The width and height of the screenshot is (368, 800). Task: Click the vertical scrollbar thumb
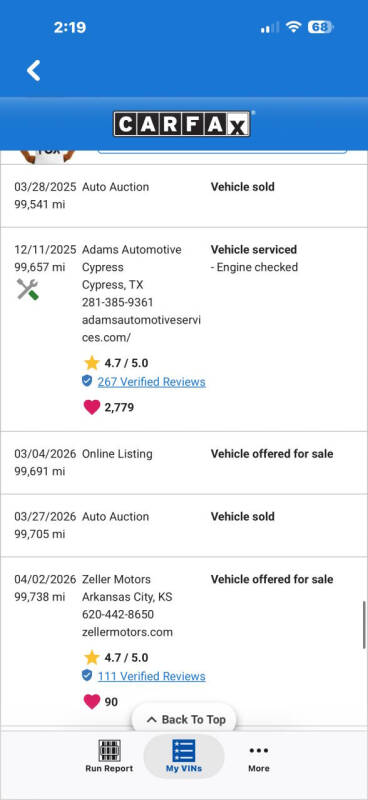click(364, 624)
